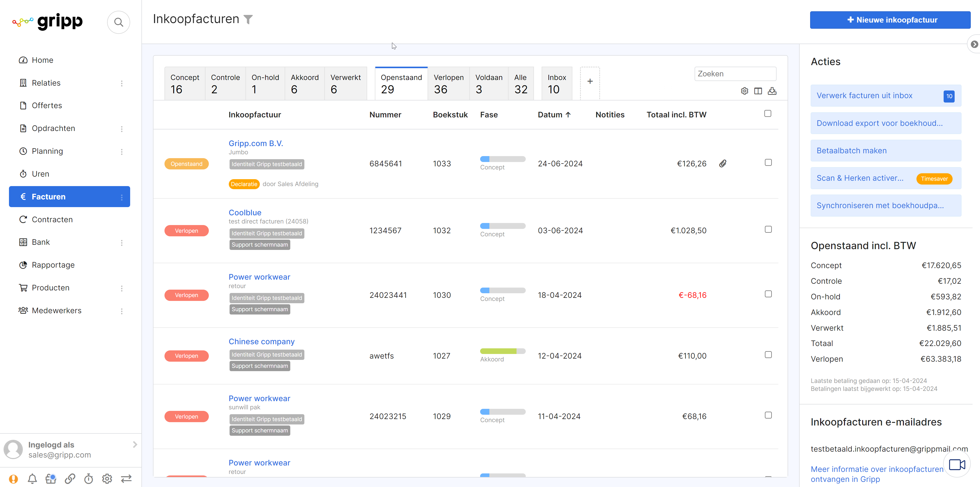980x487 pixels.
Task: Click phase progress bar of Coolblue invoice
Action: point(503,226)
